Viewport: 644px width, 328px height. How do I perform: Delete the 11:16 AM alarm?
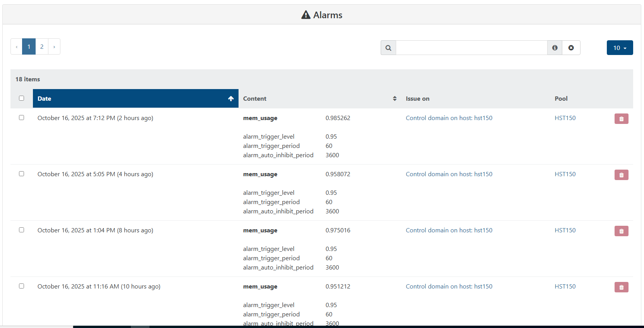[x=621, y=287]
